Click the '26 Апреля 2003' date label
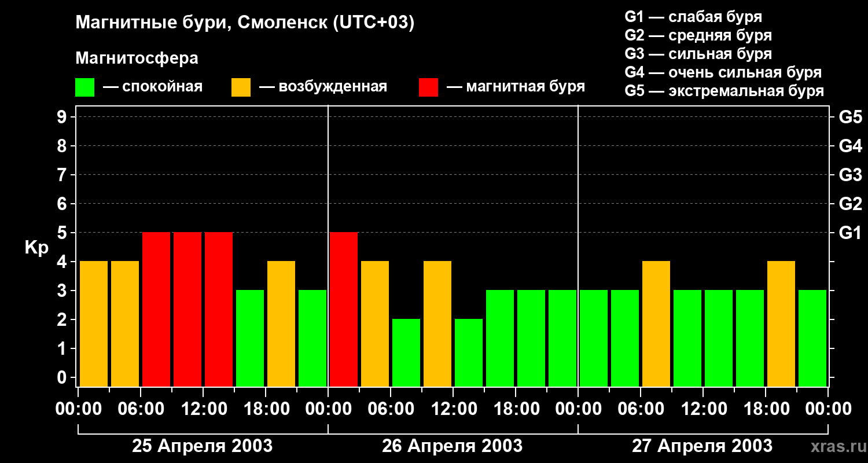The width and height of the screenshot is (868, 463). pos(452,446)
